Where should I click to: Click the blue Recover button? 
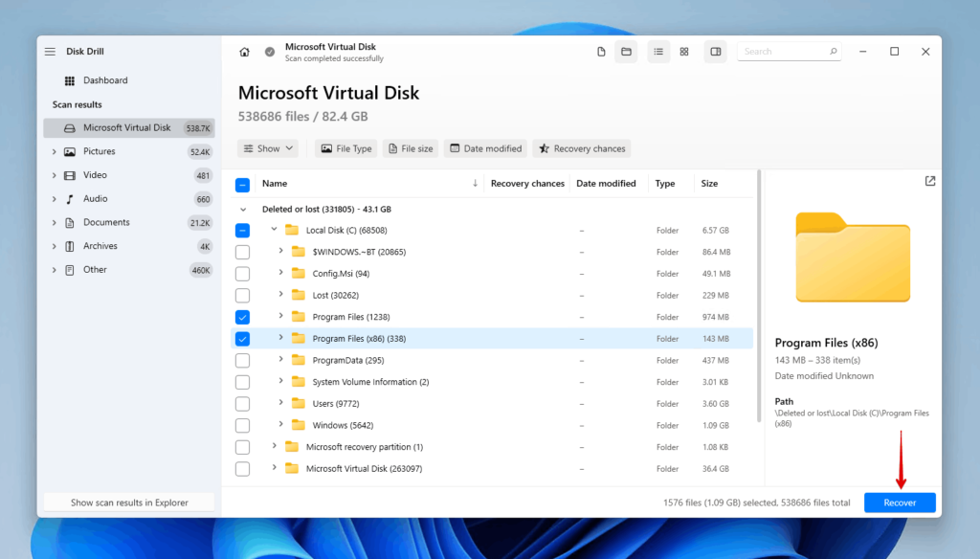899,502
